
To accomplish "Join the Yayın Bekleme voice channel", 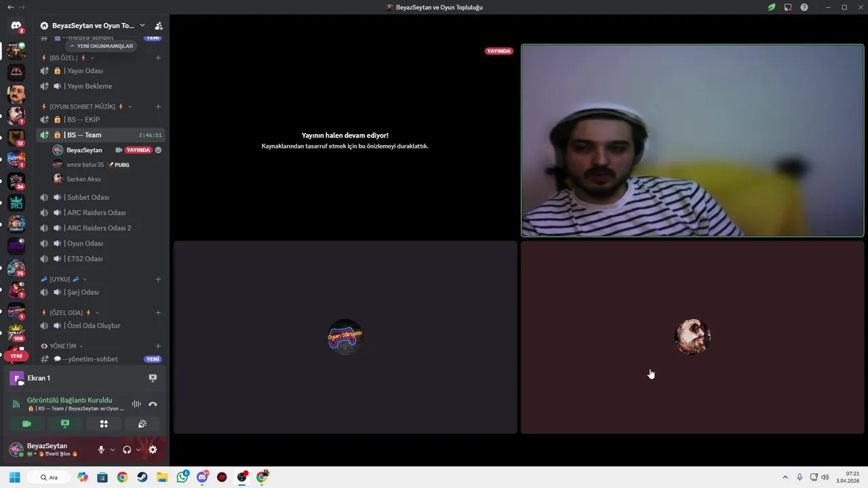I will [100, 86].
